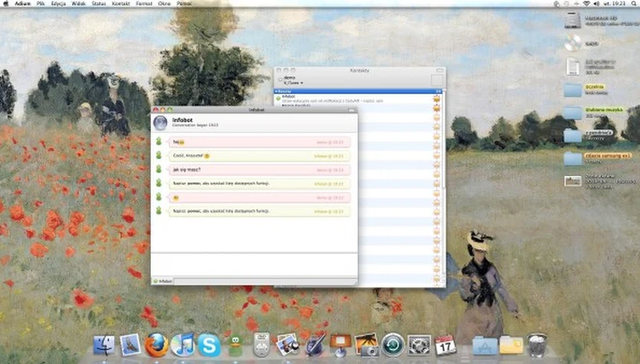Open the Status menu
This screenshot has height=364, width=640.
[x=99, y=4]
